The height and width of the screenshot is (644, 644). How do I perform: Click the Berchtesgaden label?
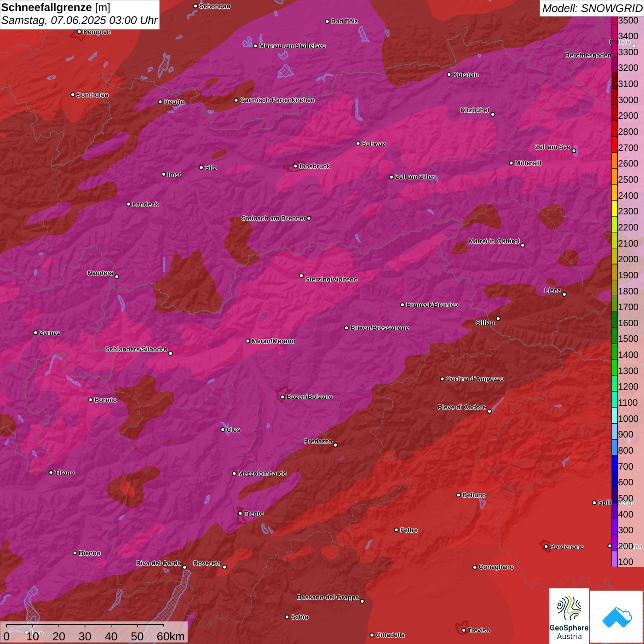coord(588,55)
